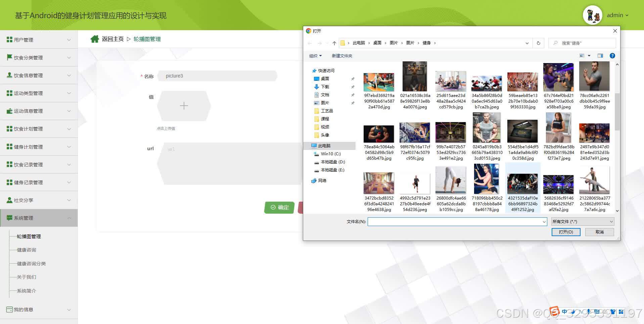Screen dimensions: 644x324
Task: Click 打开(O) button in file dialog
Action: coord(566,232)
